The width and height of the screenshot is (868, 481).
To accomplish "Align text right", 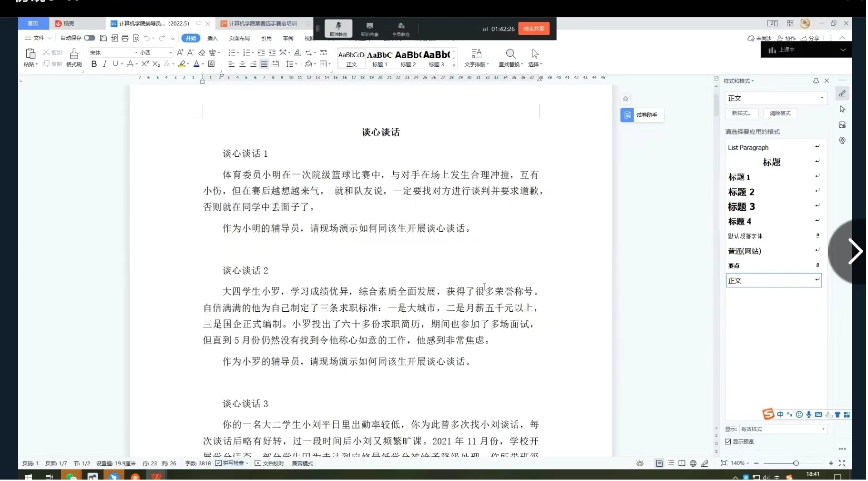I will [x=253, y=64].
